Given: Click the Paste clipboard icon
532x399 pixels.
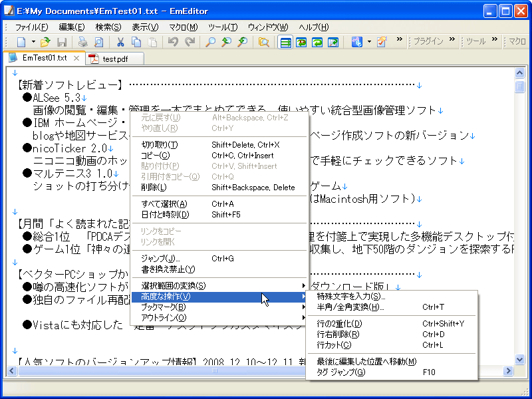Looking at the screenshot, I should tap(153, 42).
